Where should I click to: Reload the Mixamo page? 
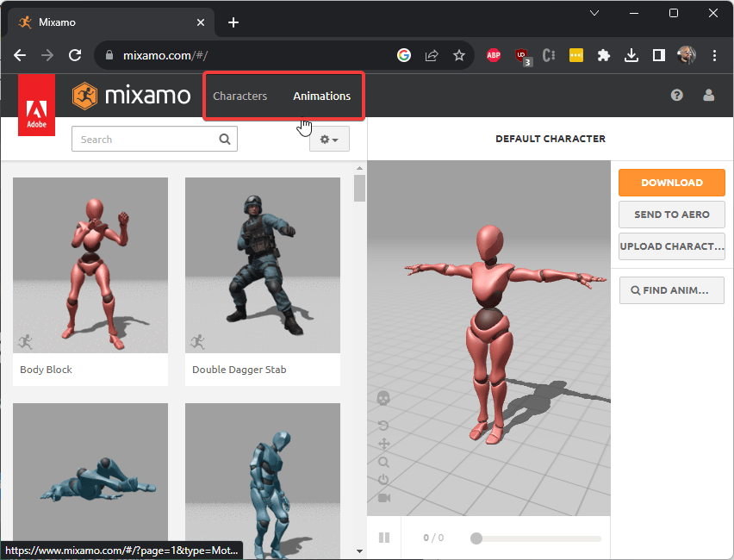click(75, 55)
